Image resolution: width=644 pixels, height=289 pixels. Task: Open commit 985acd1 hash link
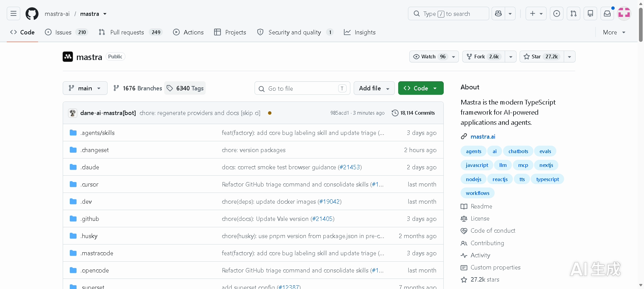[x=340, y=113]
